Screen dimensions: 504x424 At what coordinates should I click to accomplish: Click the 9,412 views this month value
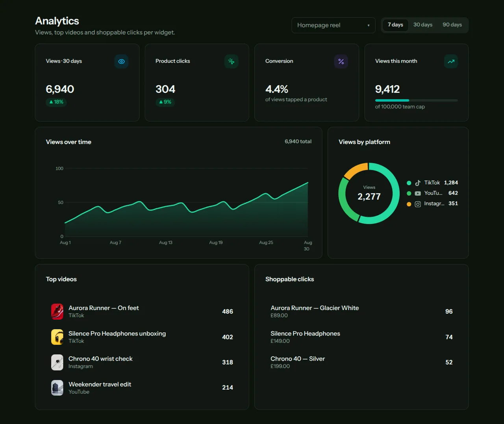pos(387,89)
